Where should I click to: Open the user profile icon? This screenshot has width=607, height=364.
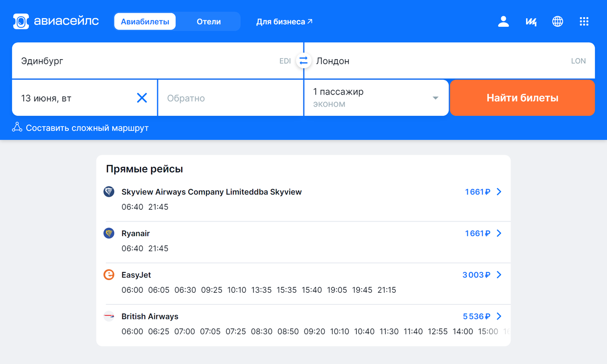click(503, 22)
